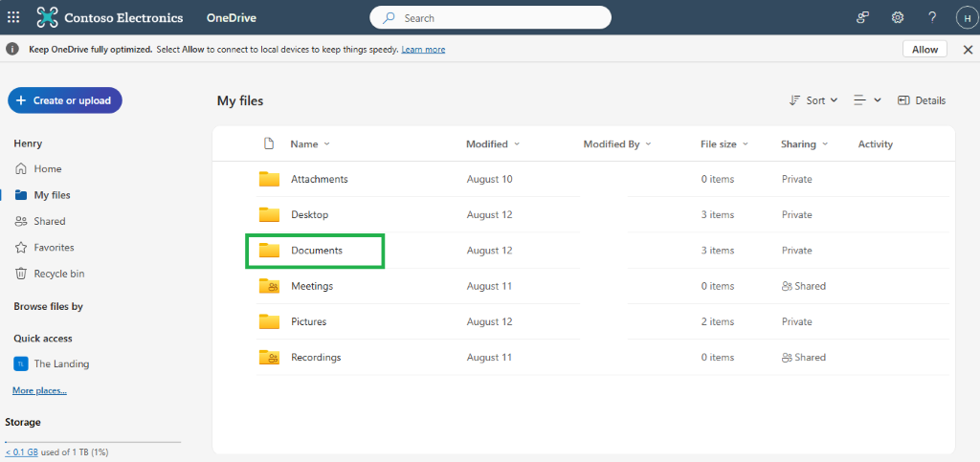
Task: Open the settings gear icon
Action: click(x=898, y=17)
